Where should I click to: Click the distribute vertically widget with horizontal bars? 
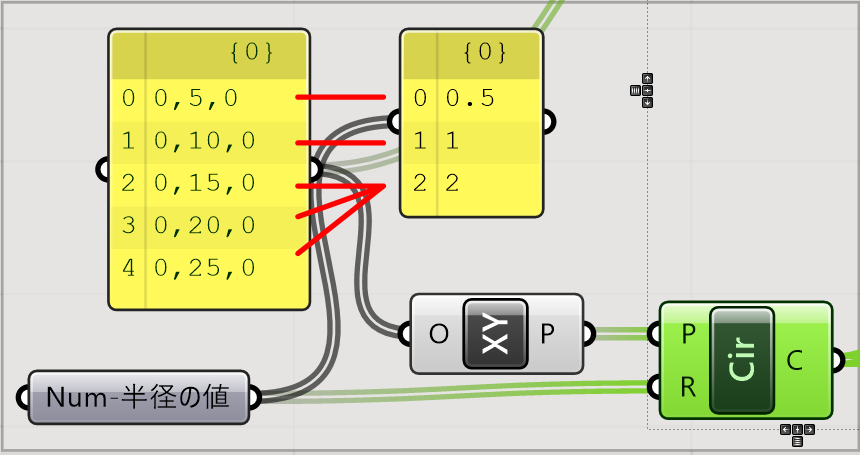click(797, 441)
